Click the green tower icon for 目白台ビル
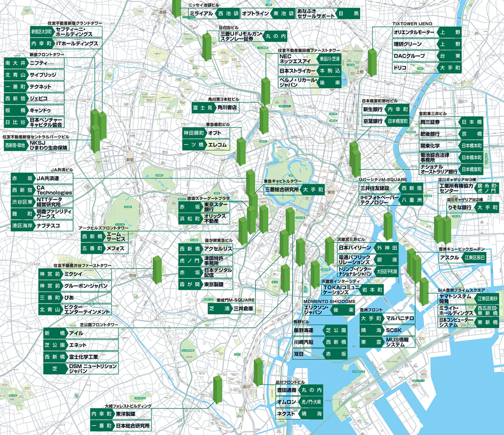The image size is (504, 435). (207, 47)
